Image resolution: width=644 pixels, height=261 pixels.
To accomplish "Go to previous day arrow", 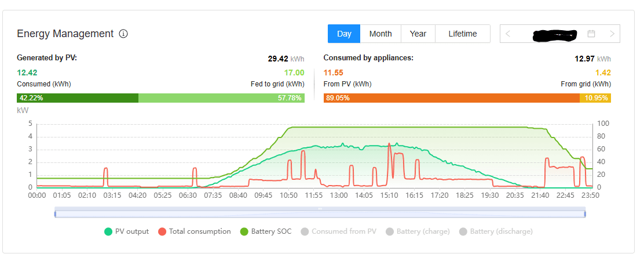I will tap(508, 34).
